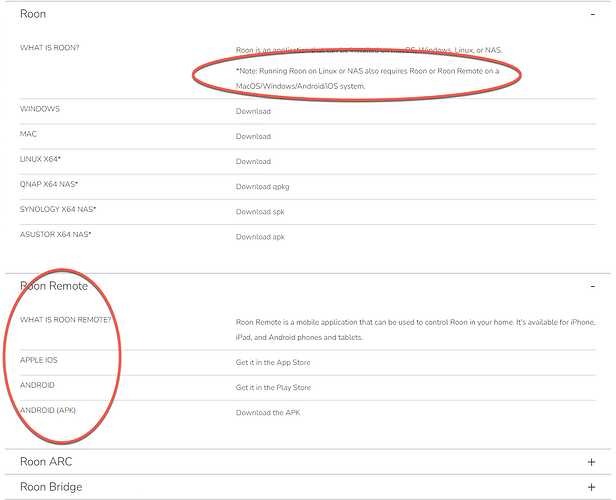Download spk for Synology NAS
Viewport: 616px width, 500px height.
click(260, 212)
